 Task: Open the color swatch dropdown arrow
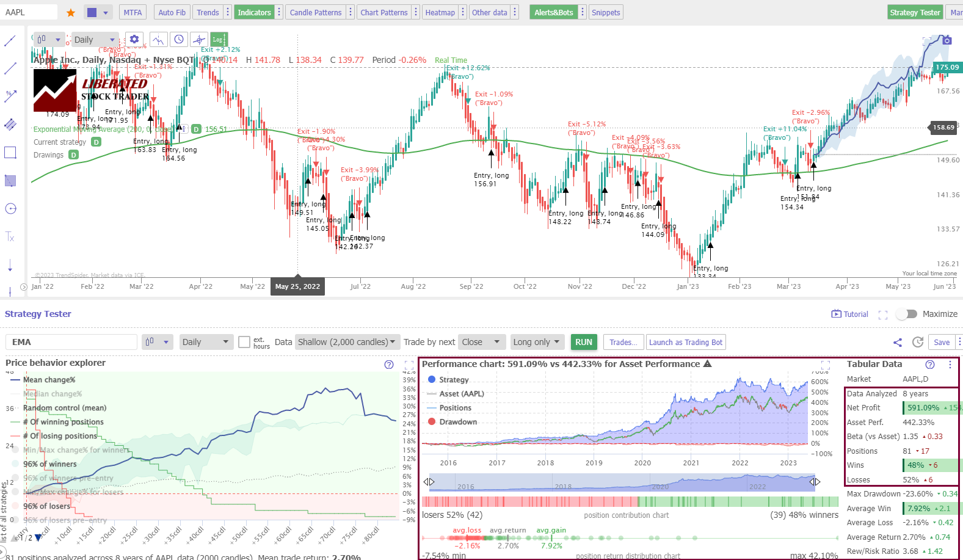click(x=105, y=12)
